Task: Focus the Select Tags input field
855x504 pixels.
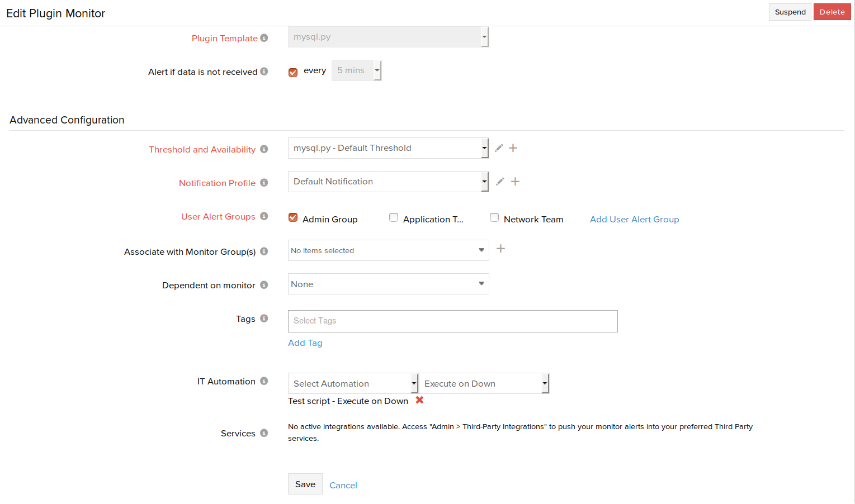Action: (x=453, y=321)
